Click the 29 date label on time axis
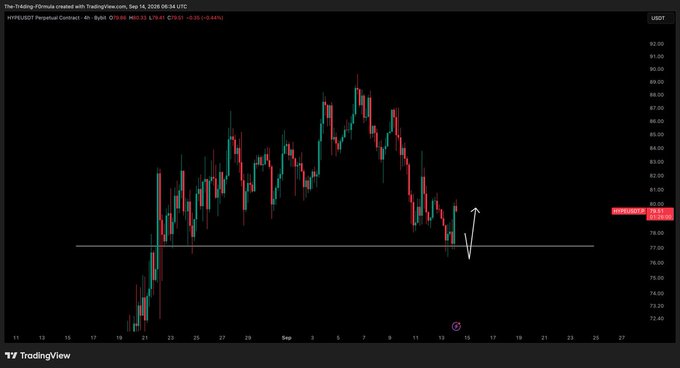This screenshot has width=680, height=368. click(248, 338)
